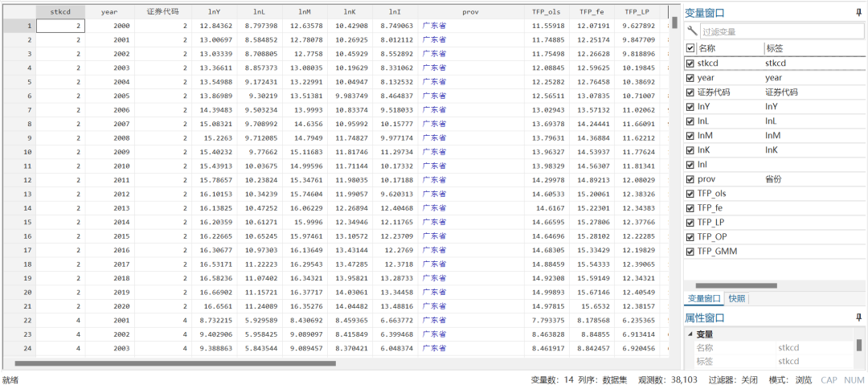Select the lnI column header
This screenshot has height=385, width=868.
coord(395,11)
